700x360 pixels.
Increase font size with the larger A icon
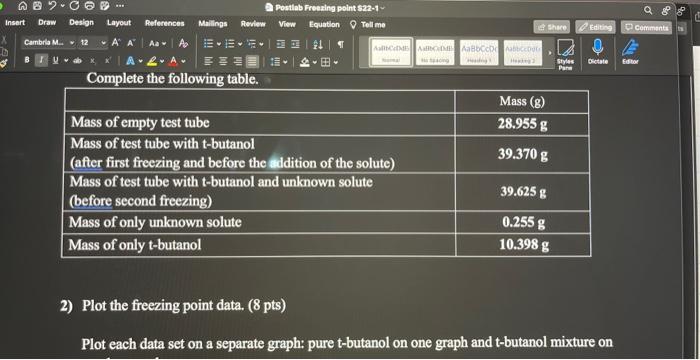point(116,43)
